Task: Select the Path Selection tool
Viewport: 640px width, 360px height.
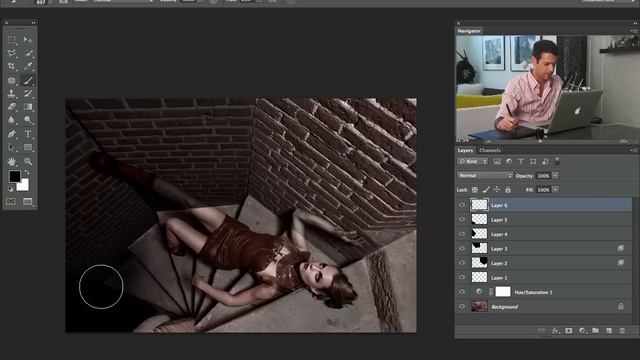Action: [11, 147]
